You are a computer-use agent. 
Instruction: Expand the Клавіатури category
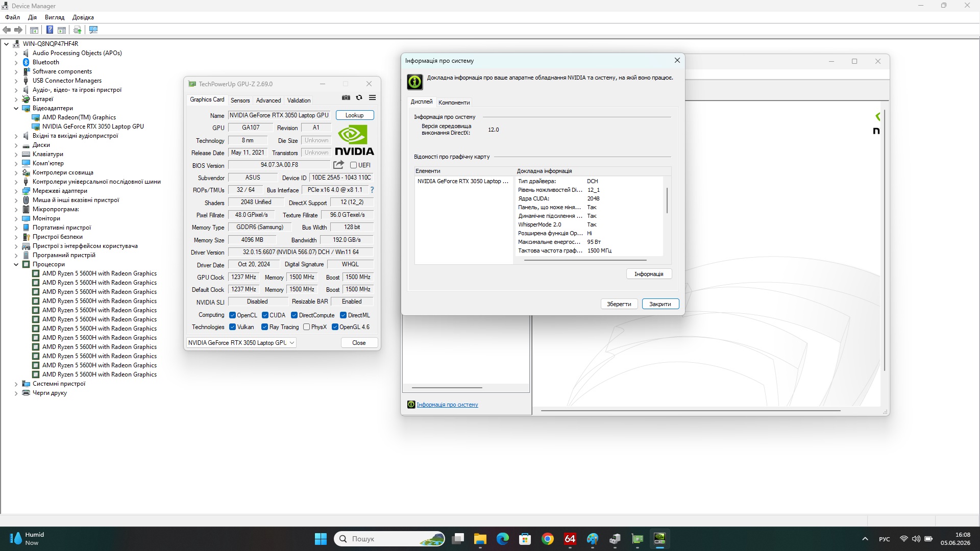tap(16, 154)
